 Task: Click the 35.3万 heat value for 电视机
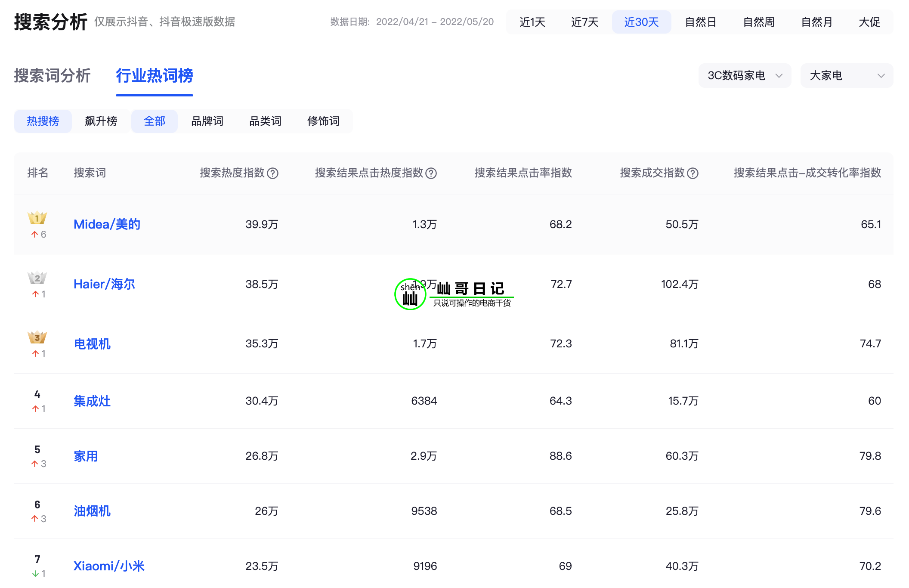(262, 344)
